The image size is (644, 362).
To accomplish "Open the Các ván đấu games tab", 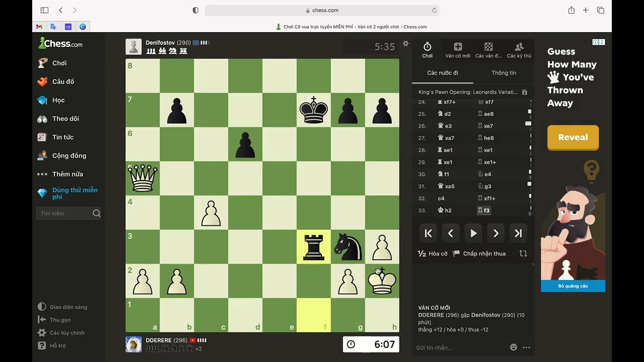I will click(x=489, y=50).
